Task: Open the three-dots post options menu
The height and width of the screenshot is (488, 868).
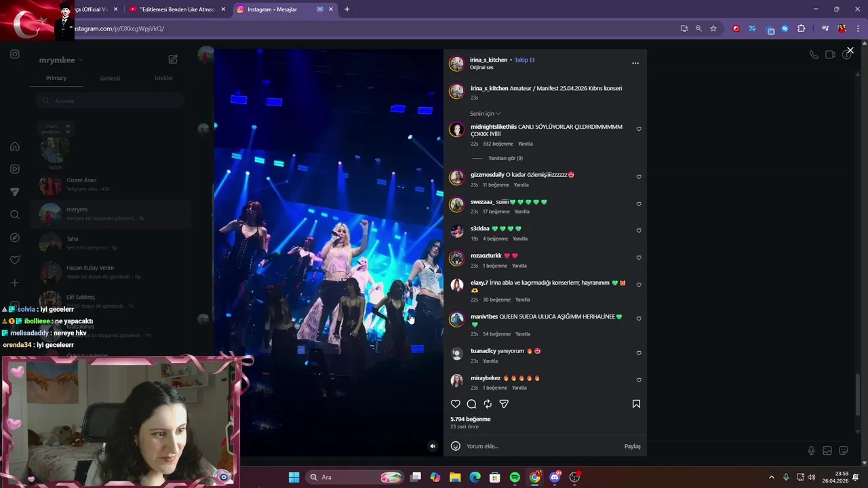Action: (x=635, y=63)
